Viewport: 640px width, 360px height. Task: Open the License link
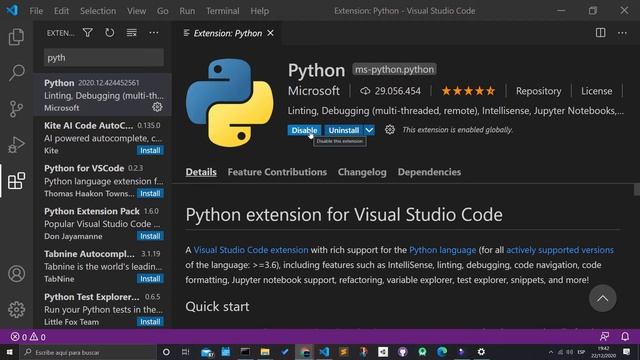(x=596, y=91)
